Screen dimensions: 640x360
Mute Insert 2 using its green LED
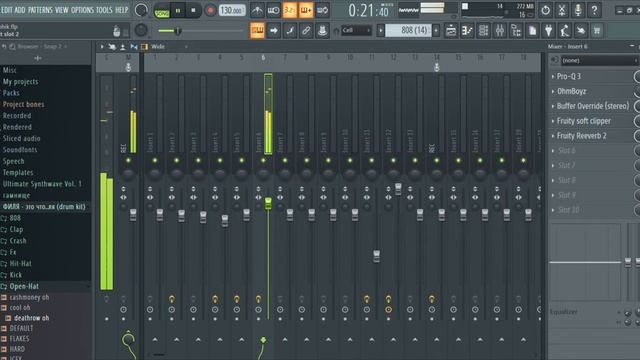click(176, 160)
